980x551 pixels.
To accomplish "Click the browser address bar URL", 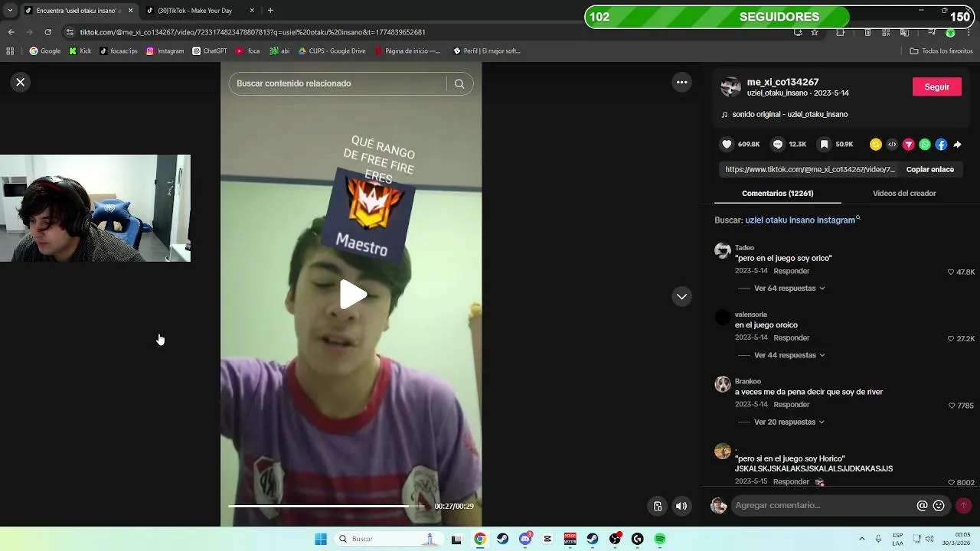I will (x=253, y=32).
